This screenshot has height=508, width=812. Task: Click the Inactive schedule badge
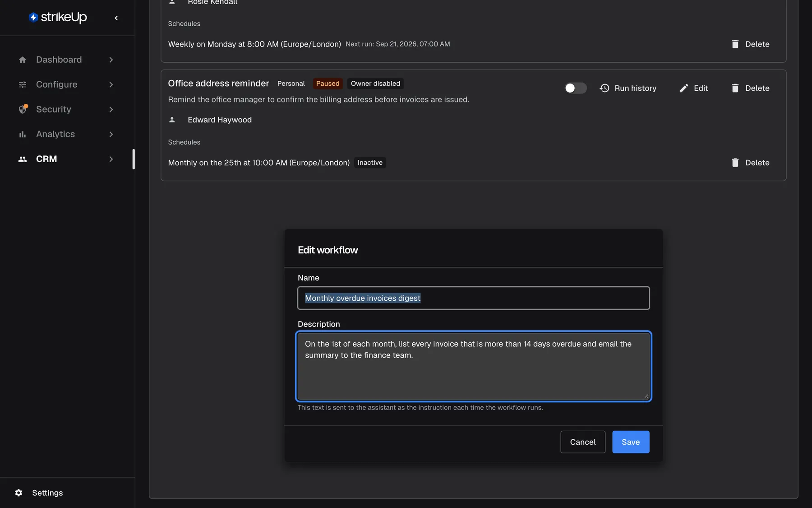370,163
